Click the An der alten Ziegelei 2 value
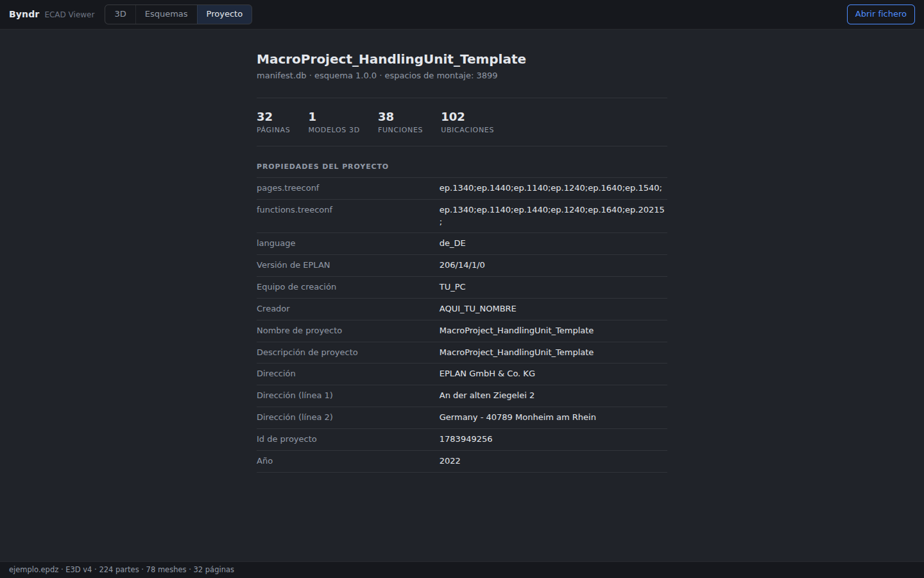This screenshot has height=578, width=924. pyautogui.click(x=487, y=396)
